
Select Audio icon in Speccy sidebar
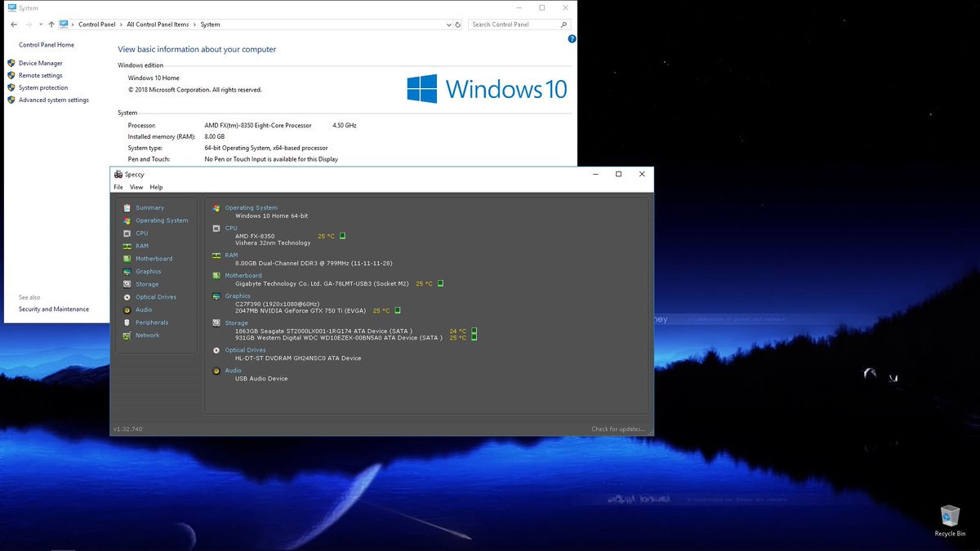(127, 310)
